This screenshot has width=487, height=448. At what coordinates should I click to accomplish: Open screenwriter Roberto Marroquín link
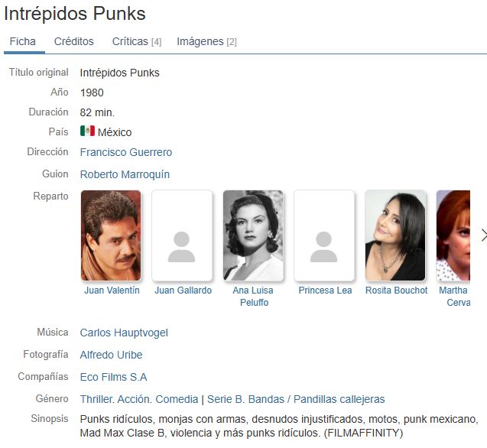point(125,174)
